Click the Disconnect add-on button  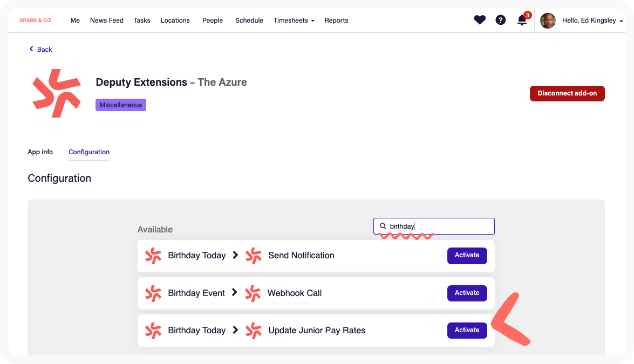click(567, 93)
